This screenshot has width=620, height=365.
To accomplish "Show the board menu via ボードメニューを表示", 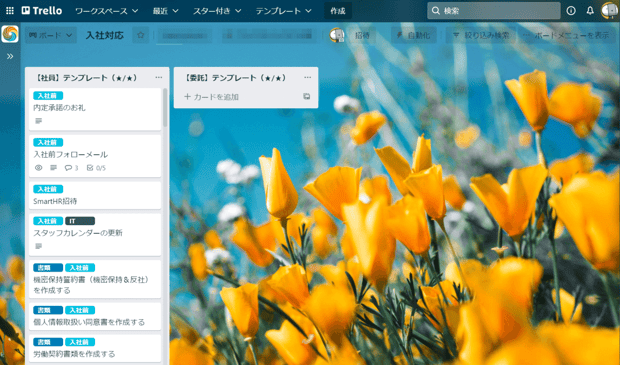I will point(567,35).
